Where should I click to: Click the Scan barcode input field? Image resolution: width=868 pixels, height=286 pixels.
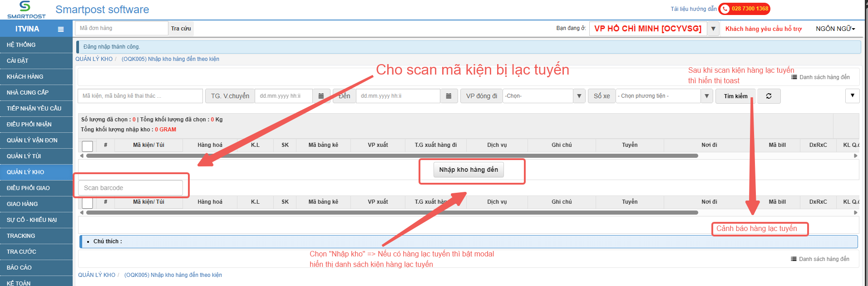point(130,188)
